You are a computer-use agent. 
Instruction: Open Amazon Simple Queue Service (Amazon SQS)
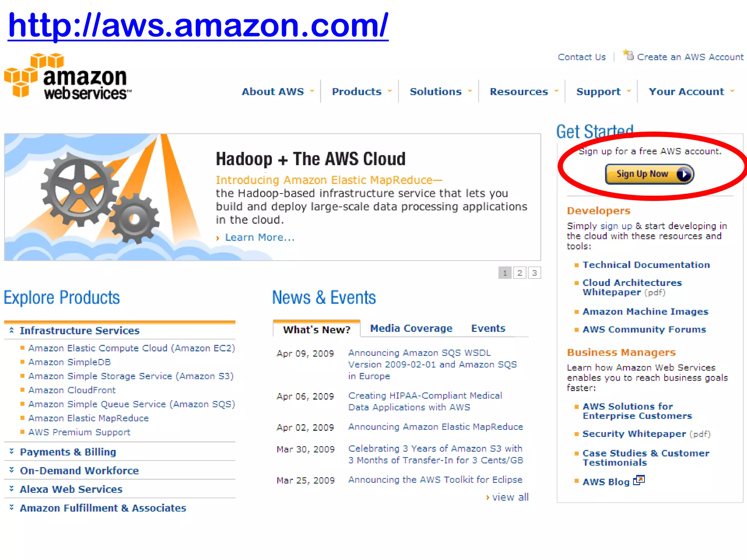pyautogui.click(x=132, y=404)
